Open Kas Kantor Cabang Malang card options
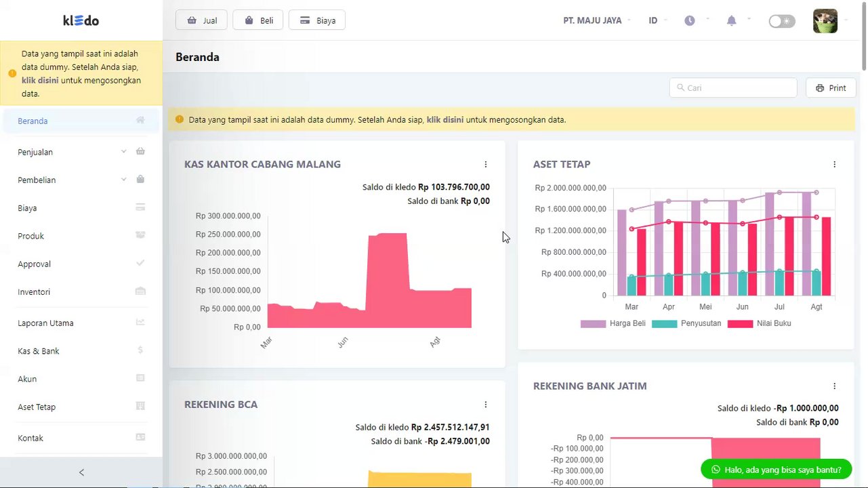The width and height of the screenshot is (868, 488). pos(485,165)
